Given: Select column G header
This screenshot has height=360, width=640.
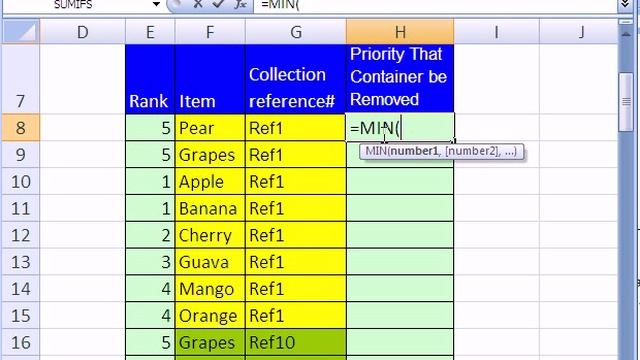Looking at the screenshot, I should pyautogui.click(x=296, y=32).
